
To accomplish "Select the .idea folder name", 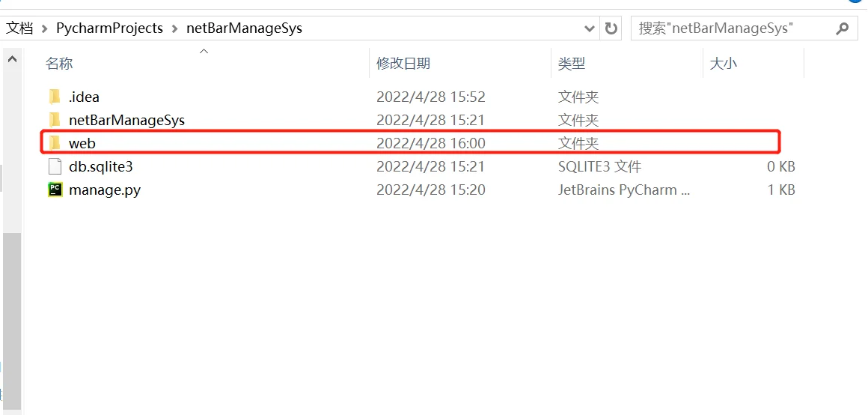I will pos(84,97).
